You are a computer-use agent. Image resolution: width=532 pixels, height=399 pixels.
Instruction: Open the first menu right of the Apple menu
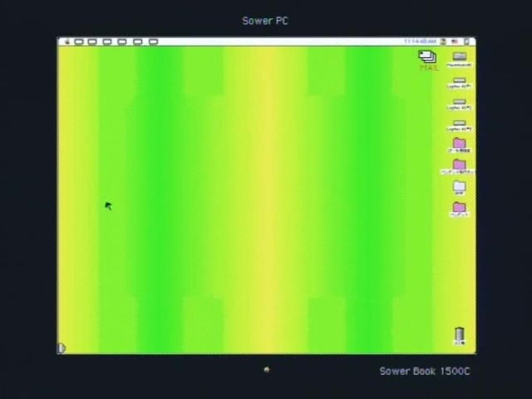79,42
